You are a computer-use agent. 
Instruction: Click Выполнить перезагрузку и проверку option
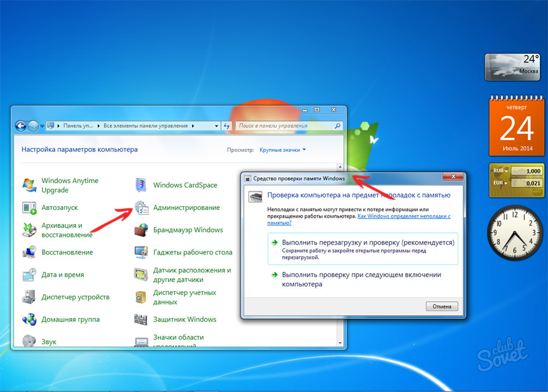pyautogui.click(x=363, y=249)
